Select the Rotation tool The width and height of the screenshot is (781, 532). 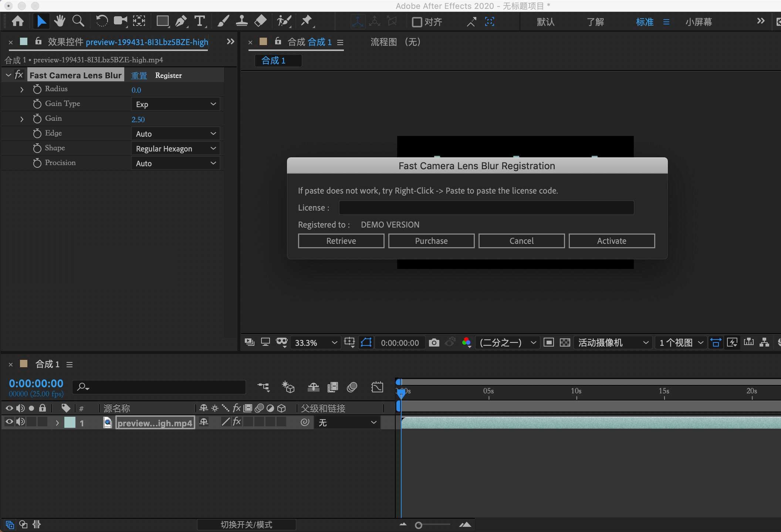click(x=102, y=21)
